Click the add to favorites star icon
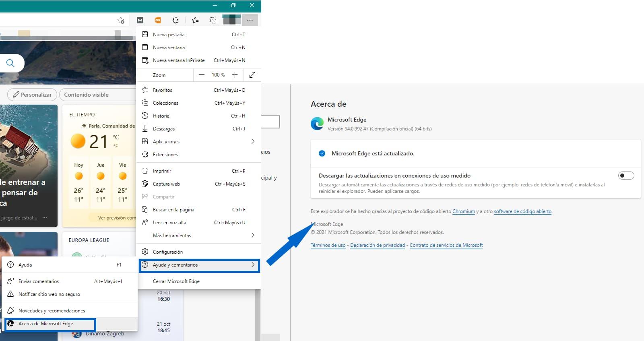 coord(121,20)
